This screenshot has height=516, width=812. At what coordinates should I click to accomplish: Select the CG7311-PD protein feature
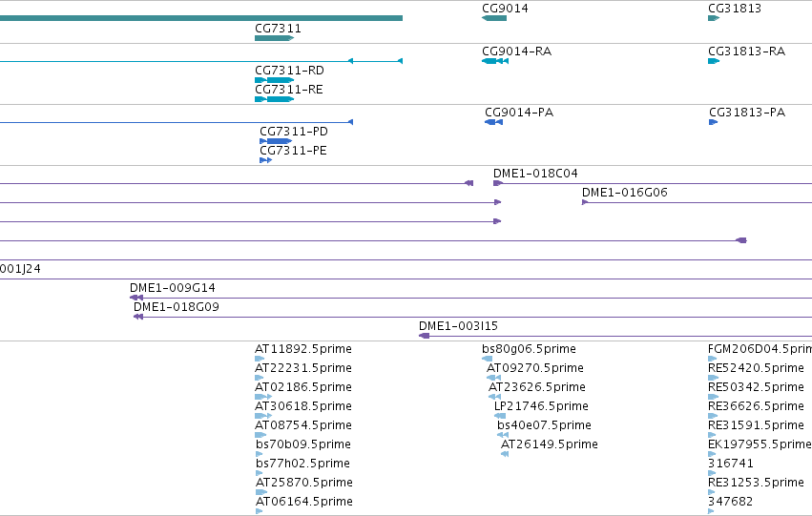point(276,141)
